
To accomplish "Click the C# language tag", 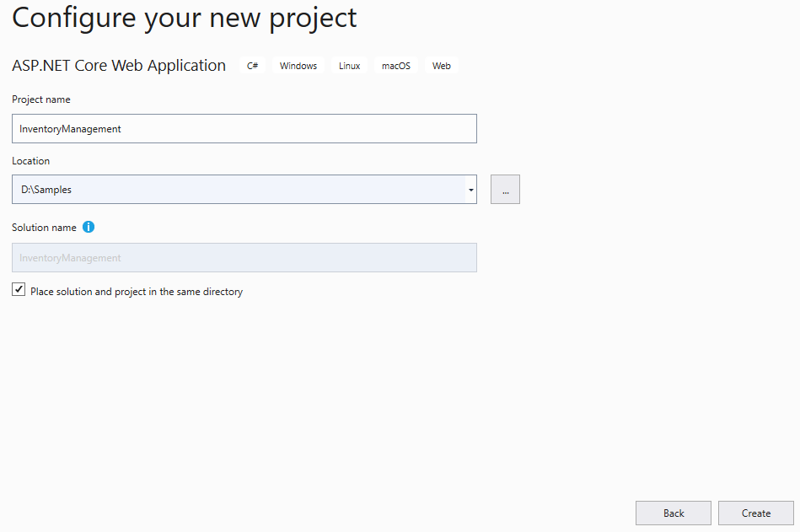I will pyautogui.click(x=252, y=66).
